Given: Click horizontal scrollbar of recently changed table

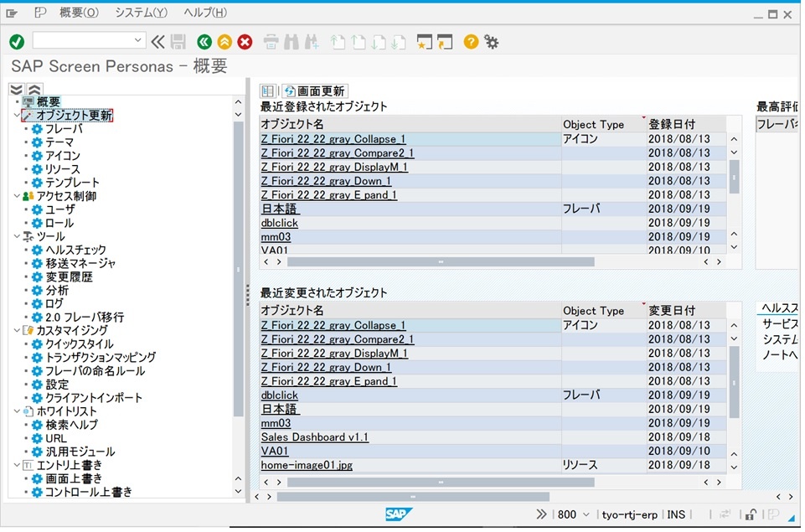Looking at the screenshot, I should pyautogui.click(x=441, y=483).
